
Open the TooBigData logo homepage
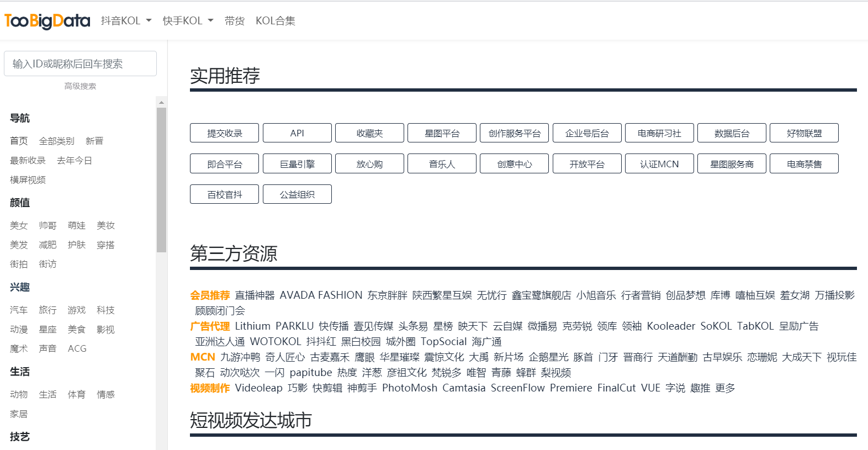coord(47,21)
